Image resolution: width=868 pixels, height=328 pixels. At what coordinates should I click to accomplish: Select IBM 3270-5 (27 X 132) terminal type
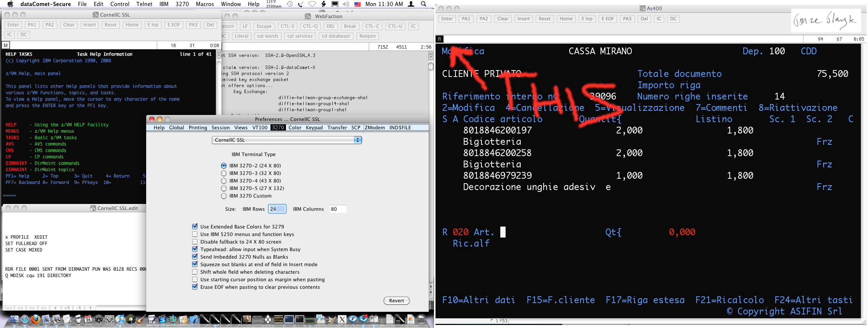click(224, 188)
